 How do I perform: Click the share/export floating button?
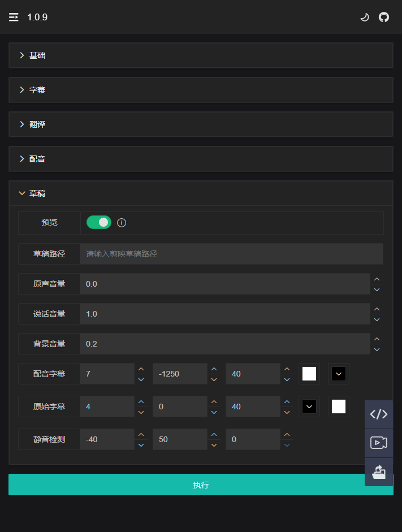click(379, 472)
